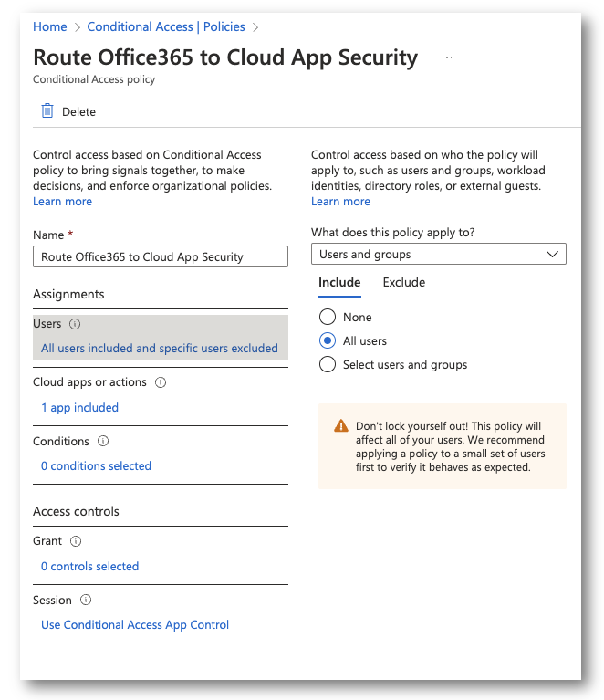
Task: Click the page title Route Office365 heading
Action: point(225,58)
